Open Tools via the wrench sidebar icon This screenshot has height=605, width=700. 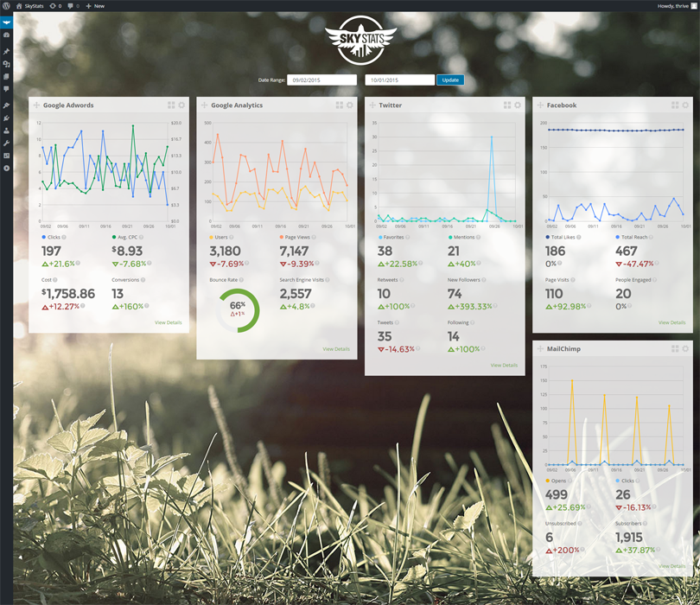point(6,143)
